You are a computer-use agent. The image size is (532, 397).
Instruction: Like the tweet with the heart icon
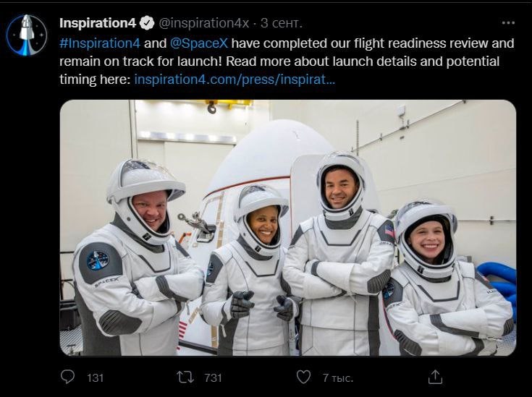coord(303,377)
